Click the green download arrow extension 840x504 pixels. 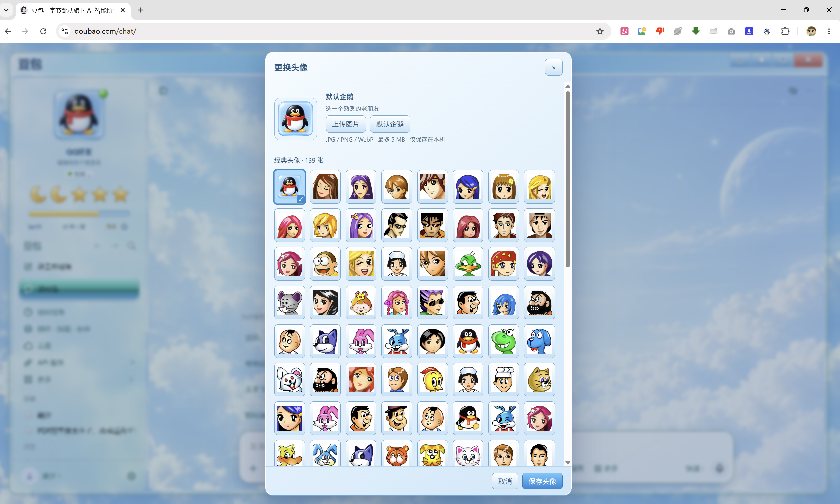tap(695, 31)
